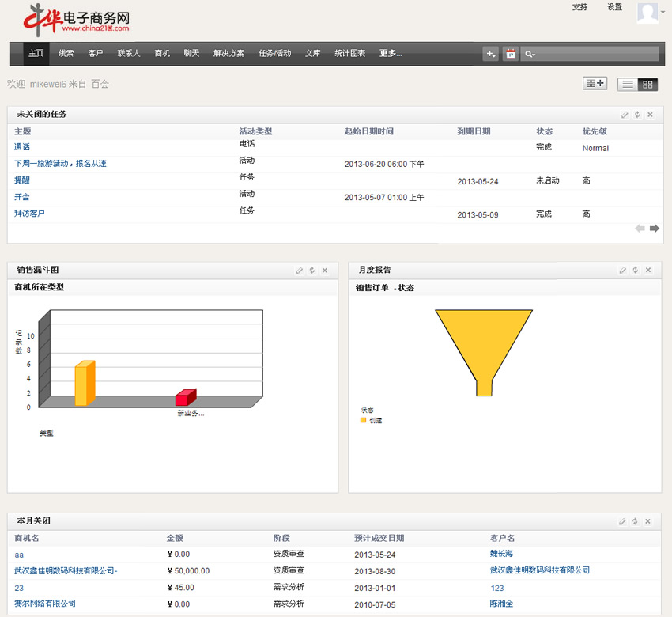Expand the search type dropdown
The image size is (672, 617).
530,54
